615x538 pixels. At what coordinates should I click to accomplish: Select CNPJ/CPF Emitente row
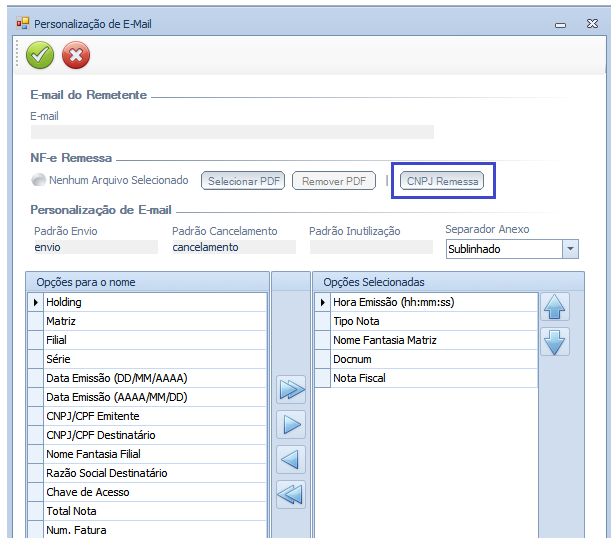pyautogui.click(x=155, y=416)
